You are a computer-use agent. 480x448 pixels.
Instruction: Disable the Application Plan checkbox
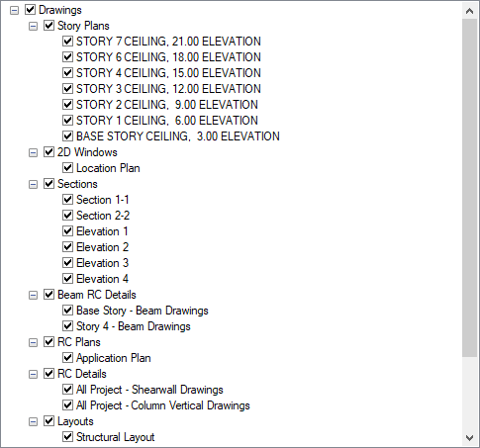(67, 358)
